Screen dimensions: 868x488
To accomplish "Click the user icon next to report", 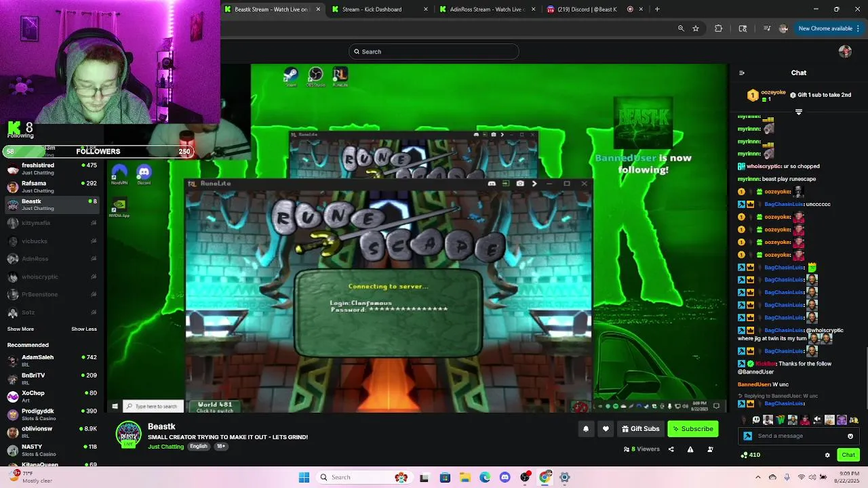I will click(x=710, y=449).
